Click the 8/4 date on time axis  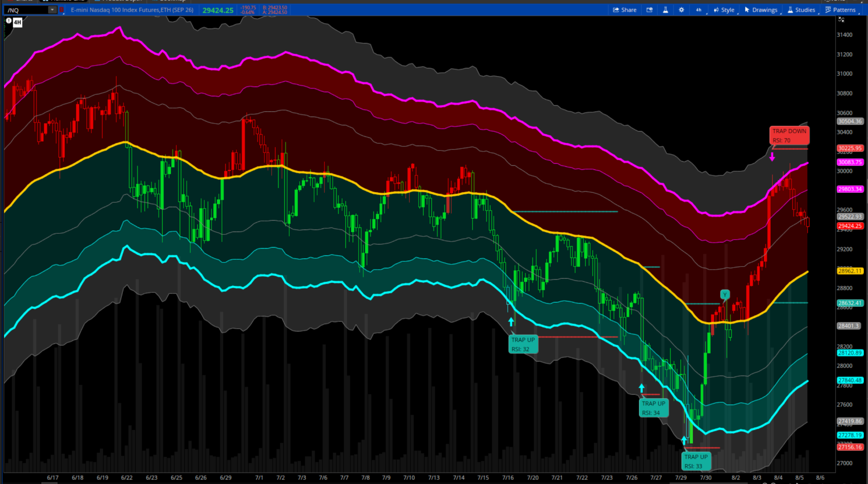[x=778, y=478]
